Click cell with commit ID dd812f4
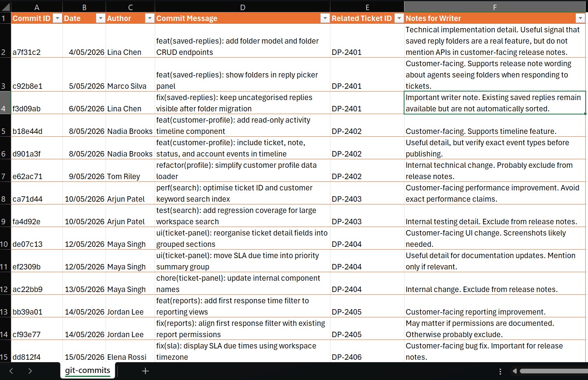Viewport: 588px width, 380px height. click(37, 351)
